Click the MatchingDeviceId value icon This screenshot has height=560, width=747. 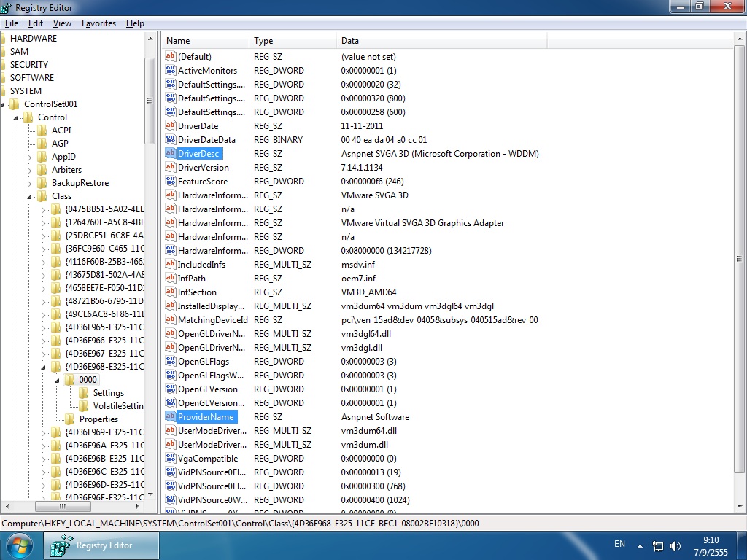[x=170, y=319]
